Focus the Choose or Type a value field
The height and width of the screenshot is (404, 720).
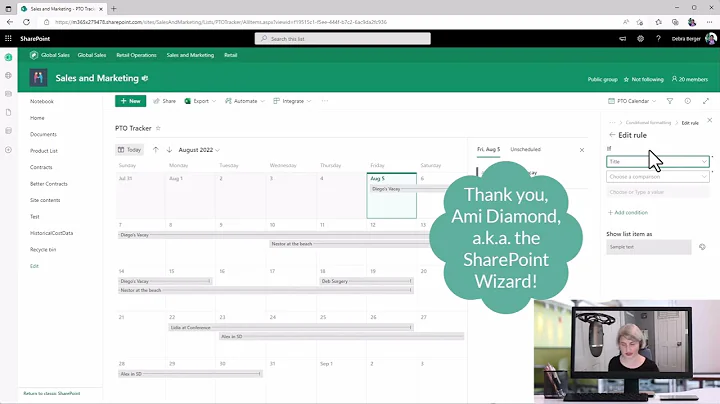(658, 192)
